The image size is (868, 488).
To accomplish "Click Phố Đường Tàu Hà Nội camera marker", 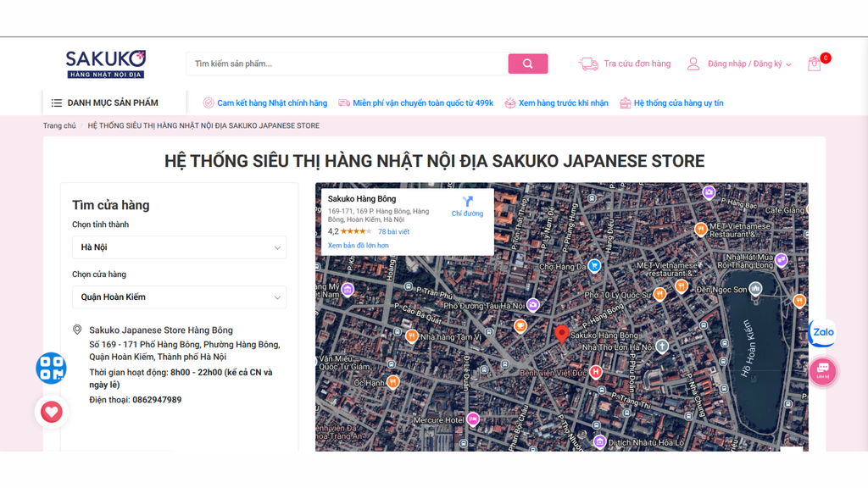I will pos(532,304).
